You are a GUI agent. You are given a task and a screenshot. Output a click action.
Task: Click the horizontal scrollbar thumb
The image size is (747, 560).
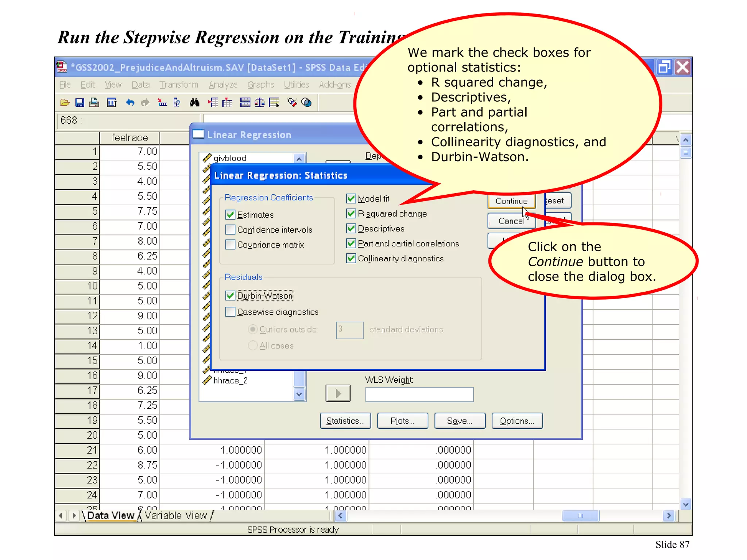(580, 516)
